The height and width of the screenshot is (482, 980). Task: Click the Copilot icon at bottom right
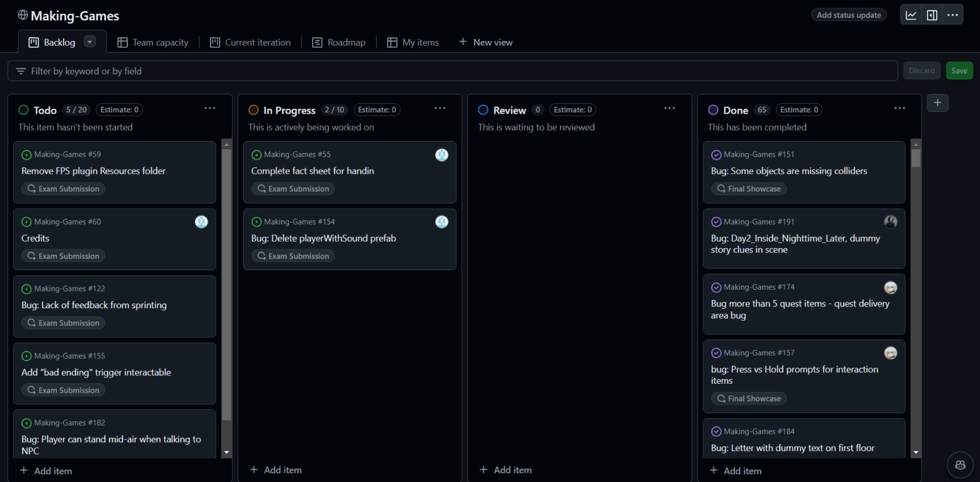pyautogui.click(x=960, y=465)
